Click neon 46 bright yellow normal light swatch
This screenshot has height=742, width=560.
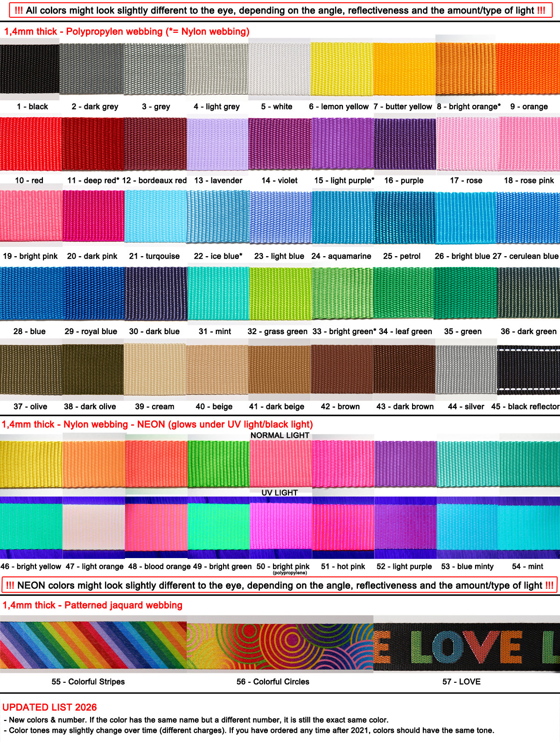31,463
